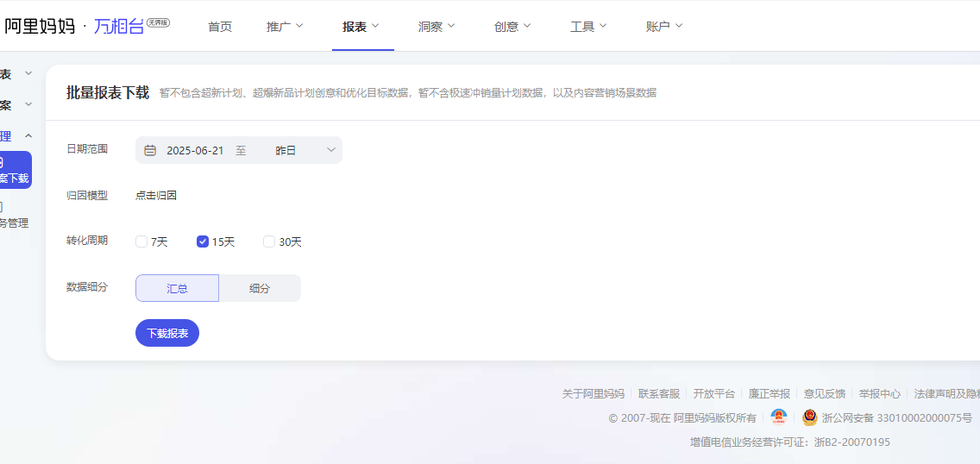Viewport: 980px width, 464px height.
Task: Open the 工具 dropdown menu
Action: (588, 27)
